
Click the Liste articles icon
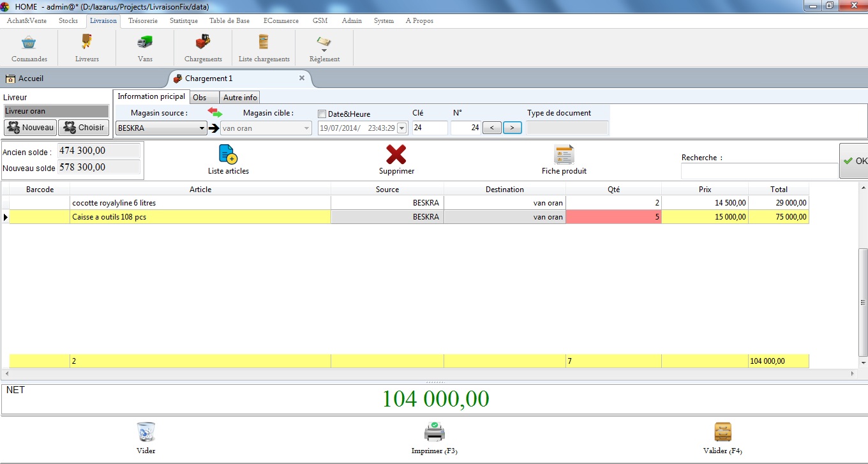coord(228,154)
